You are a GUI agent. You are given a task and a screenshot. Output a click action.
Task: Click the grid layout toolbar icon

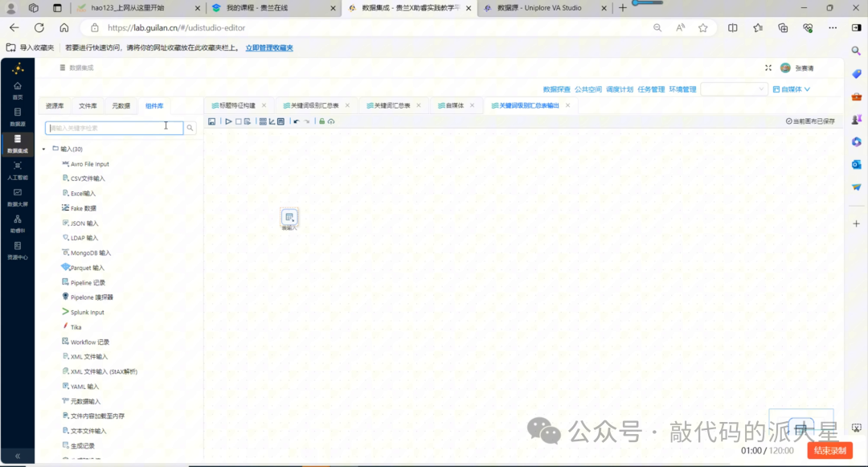[263, 121]
